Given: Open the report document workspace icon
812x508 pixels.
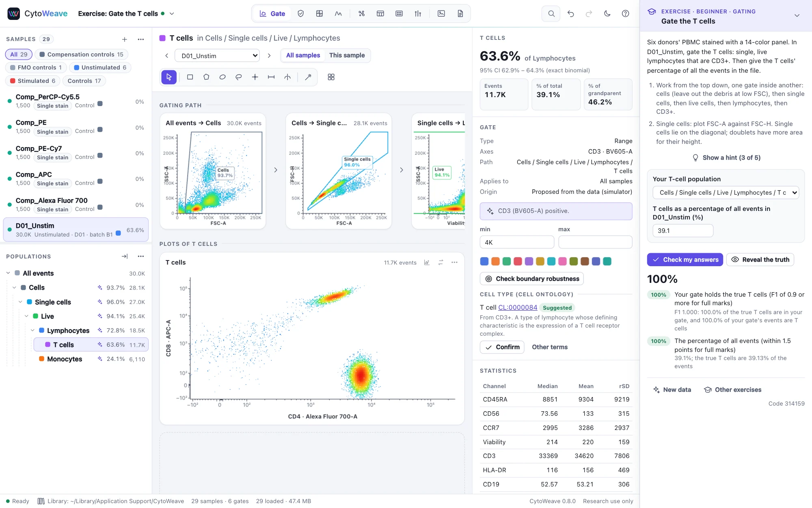Looking at the screenshot, I should pyautogui.click(x=460, y=13).
